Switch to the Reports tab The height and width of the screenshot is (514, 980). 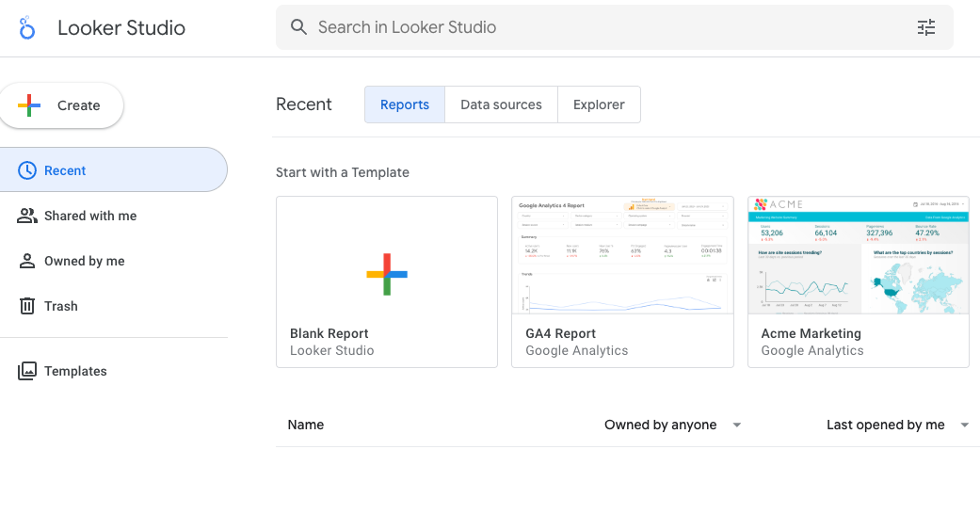click(405, 104)
